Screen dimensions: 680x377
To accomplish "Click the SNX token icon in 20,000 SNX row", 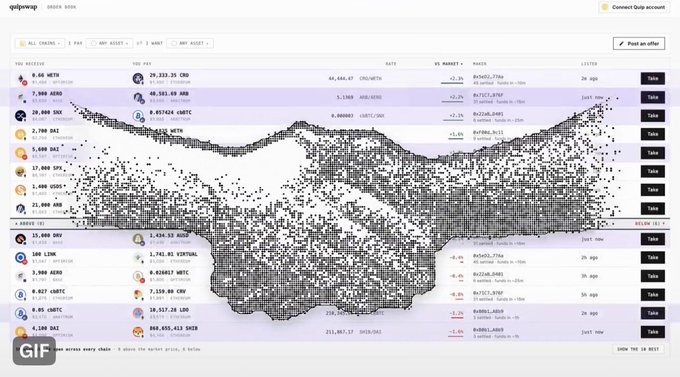I will click(21, 116).
